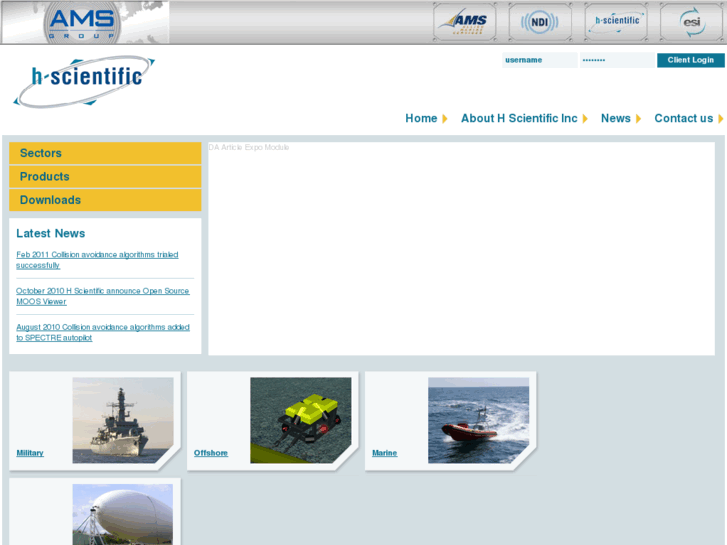The width and height of the screenshot is (727, 545).
Task: Go to Home in the main navigation
Action: [421, 119]
